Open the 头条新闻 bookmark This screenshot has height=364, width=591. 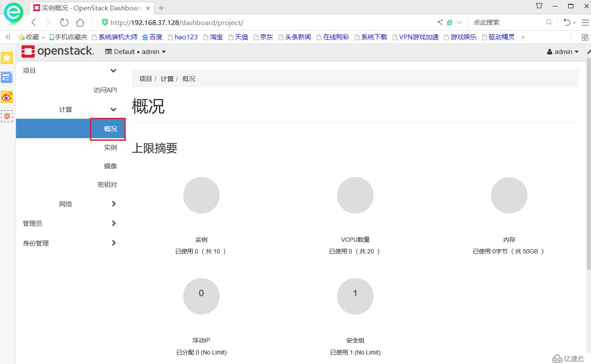(x=295, y=37)
